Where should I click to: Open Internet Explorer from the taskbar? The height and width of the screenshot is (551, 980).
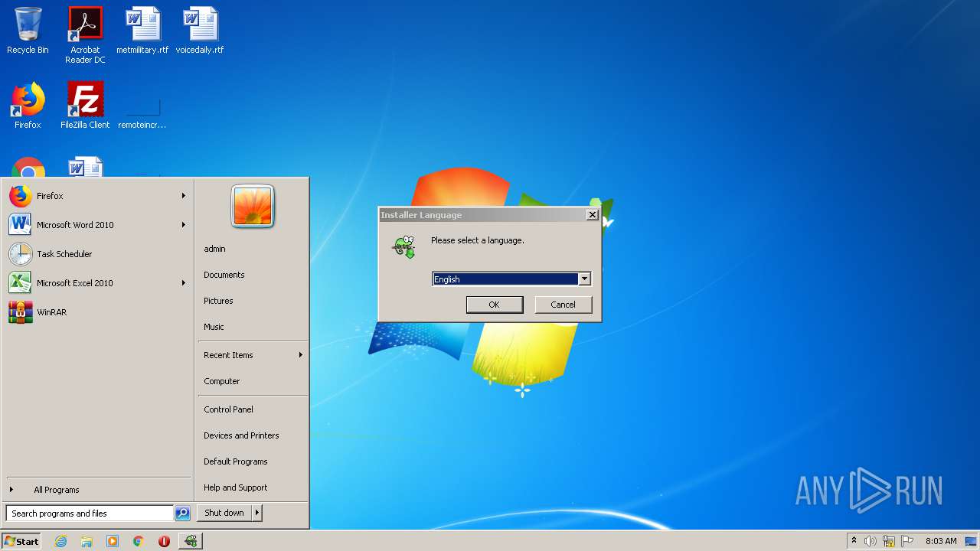(61, 541)
